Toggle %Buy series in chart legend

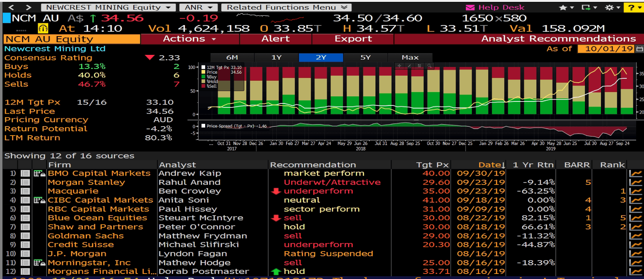pyautogui.click(x=203, y=77)
